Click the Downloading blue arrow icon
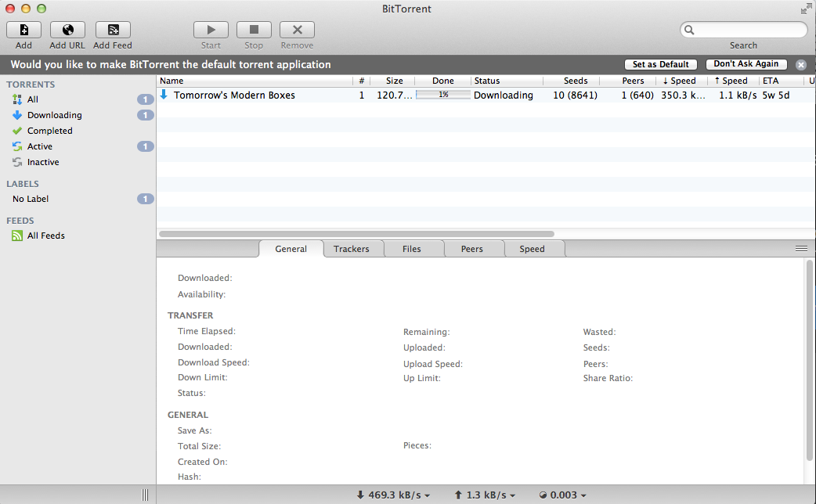The height and width of the screenshot is (504, 816). click(x=17, y=115)
